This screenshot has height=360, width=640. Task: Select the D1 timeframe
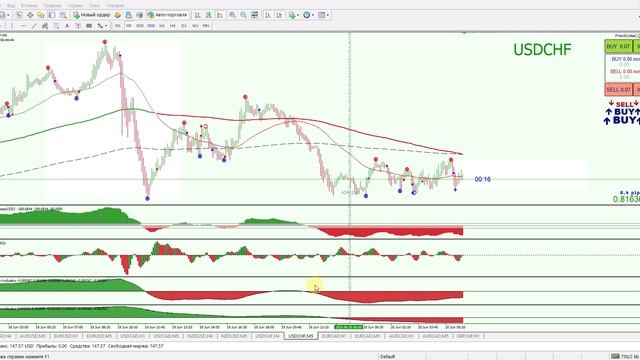click(x=184, y=26)
